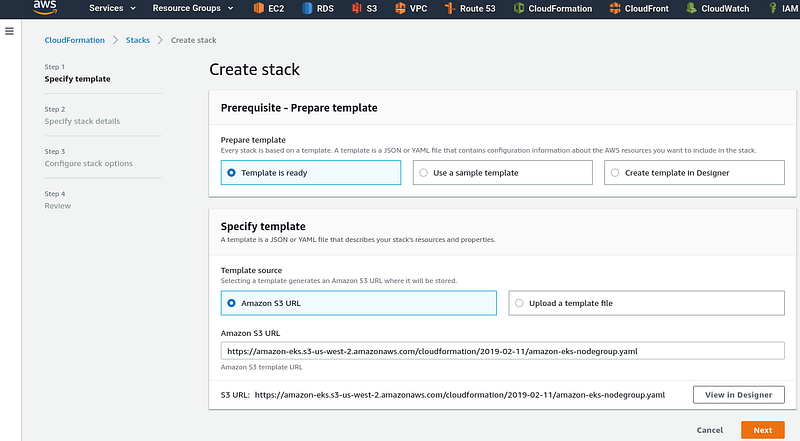This screenshot has height=441, width=800.
Task: Open the AWS home logo
Action: click(x=45, y=7)
